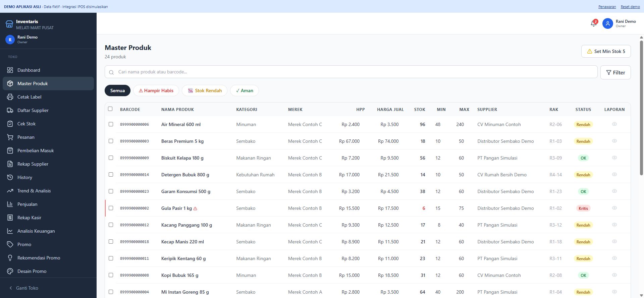Sort by the HARGA JUAL column header

[390, 110]
